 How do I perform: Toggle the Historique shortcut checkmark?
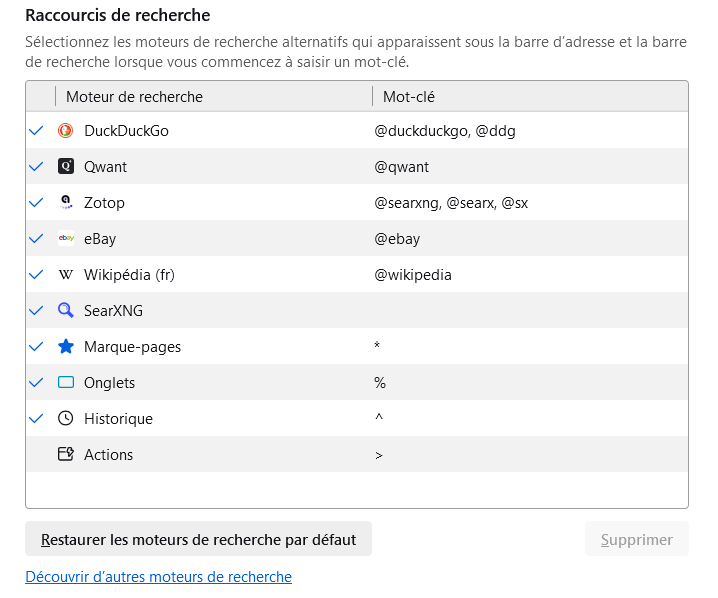pos(37,419)
